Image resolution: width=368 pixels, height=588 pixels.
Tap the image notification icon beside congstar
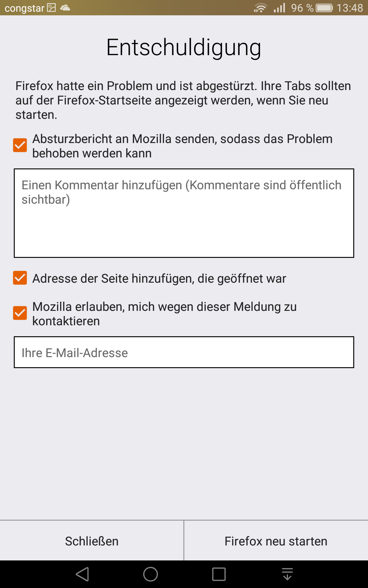pyautogui.click(x=52, y=8)
